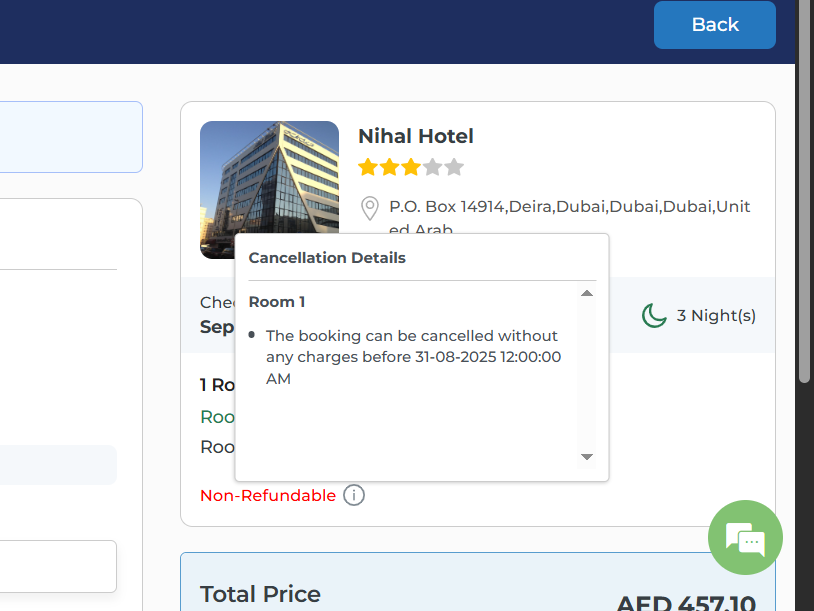Click the third gold rating star
814x611 pixels.
click(411, 167)
